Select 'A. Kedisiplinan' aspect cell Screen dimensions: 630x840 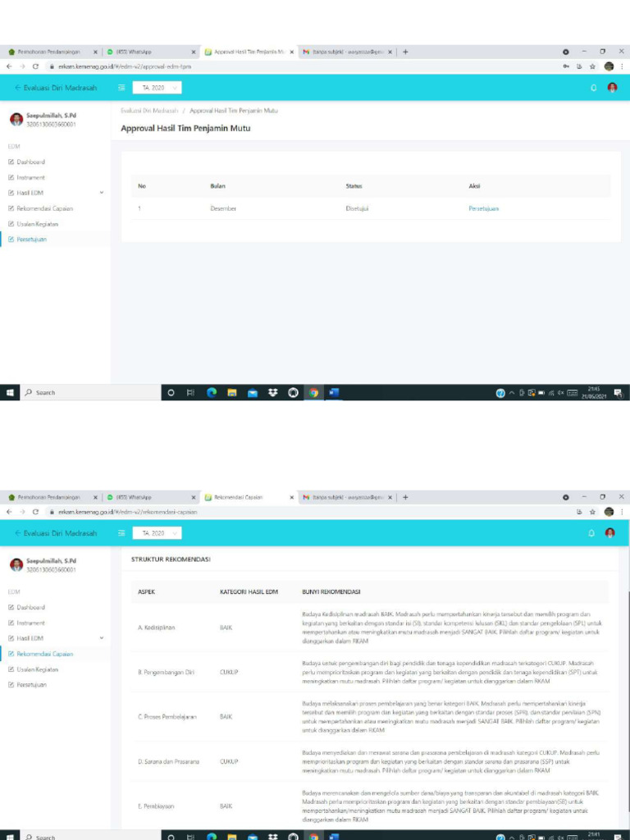click(x=156, y=628)
